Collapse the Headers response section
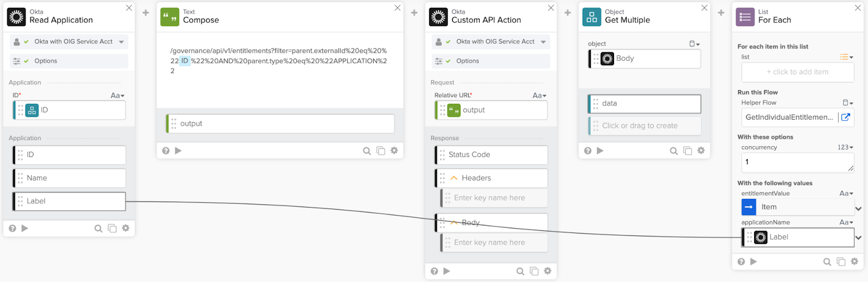Viewport: 868px width, 282px height. point(454,178)
